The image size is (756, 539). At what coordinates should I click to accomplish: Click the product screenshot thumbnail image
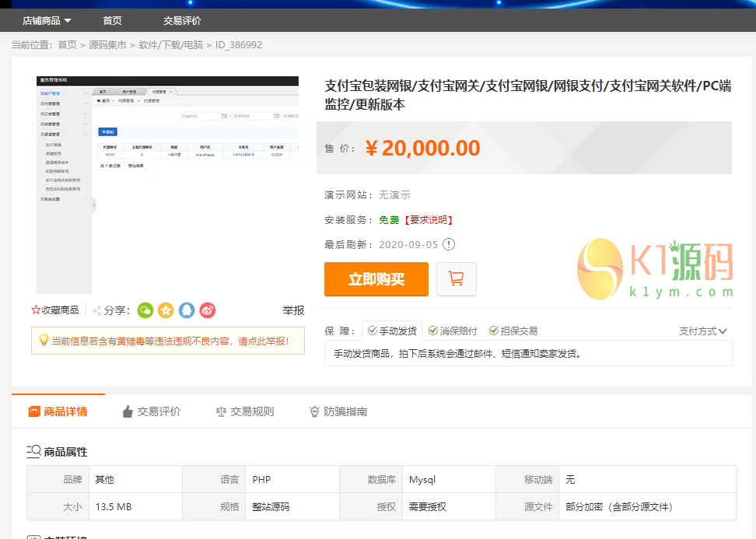167,184
